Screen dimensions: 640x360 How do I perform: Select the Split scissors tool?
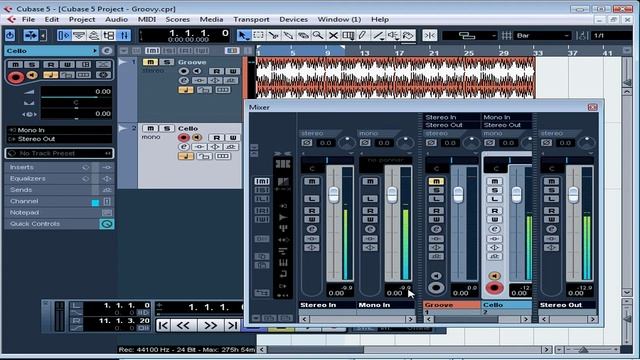[273, 36]
